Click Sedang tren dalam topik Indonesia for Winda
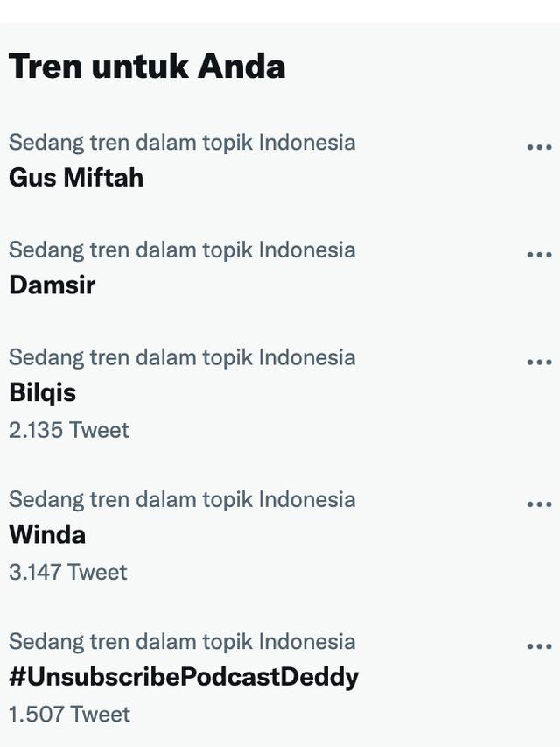Image resolution: width=560 pixels, height=747 pixels. pyautogui.click(x=182, y=499)
